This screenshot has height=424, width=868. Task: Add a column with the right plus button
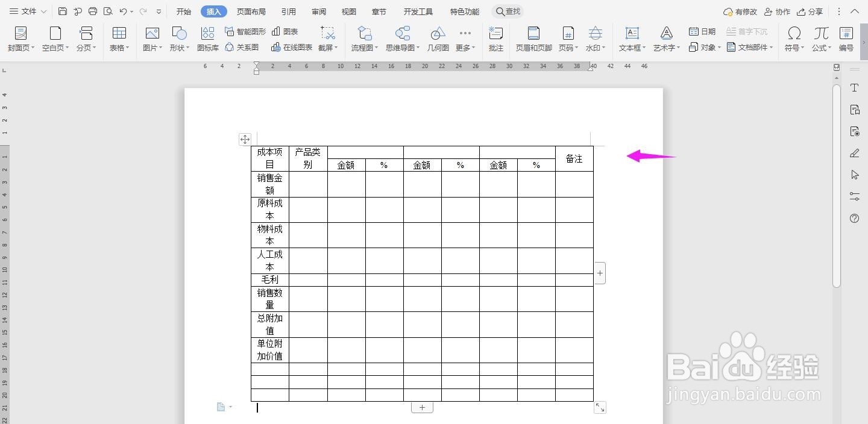pyautogui.click(x=600, y=273)
